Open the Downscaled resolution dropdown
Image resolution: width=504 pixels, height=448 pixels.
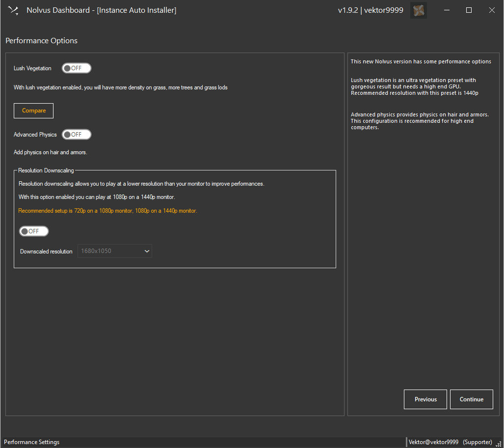[x=115, y=251]
